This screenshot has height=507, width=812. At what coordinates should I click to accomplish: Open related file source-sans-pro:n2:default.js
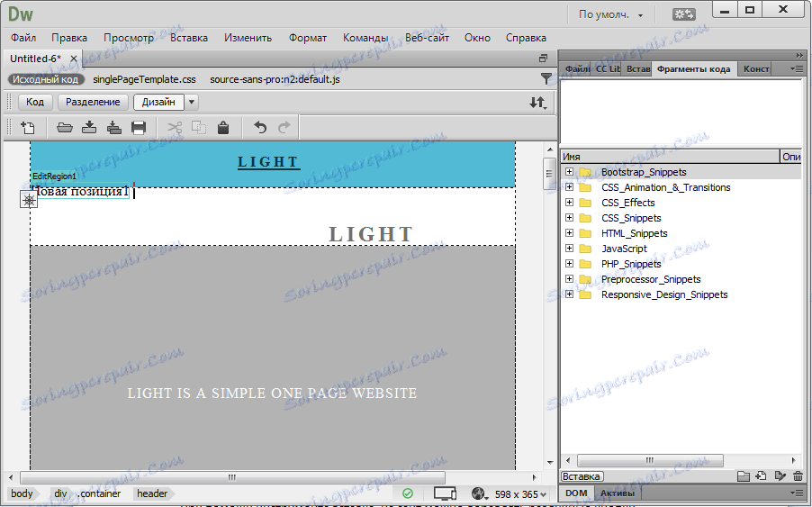point(275,79)
